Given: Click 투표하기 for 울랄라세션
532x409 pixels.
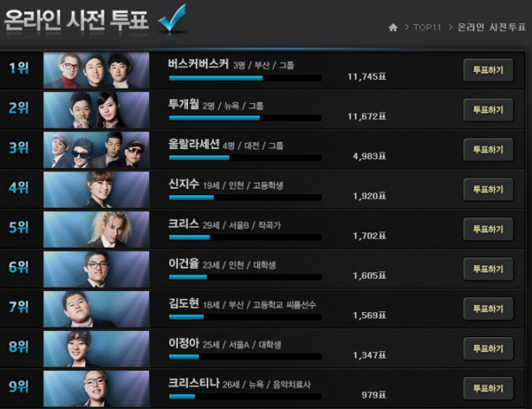Looking at the screenshot, I should 489,150.
